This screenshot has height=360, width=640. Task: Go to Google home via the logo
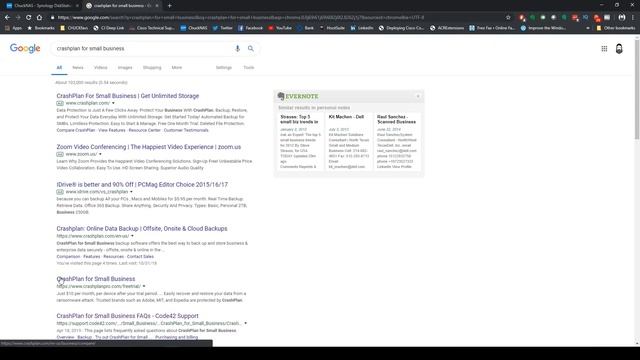25,48
